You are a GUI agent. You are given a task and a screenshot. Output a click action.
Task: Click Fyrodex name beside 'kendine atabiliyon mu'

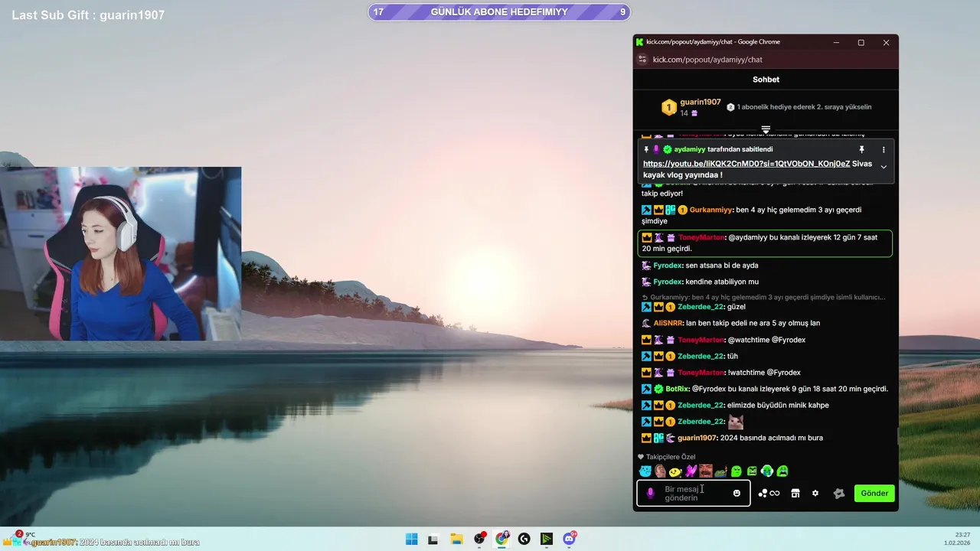(x=668, y=282)
